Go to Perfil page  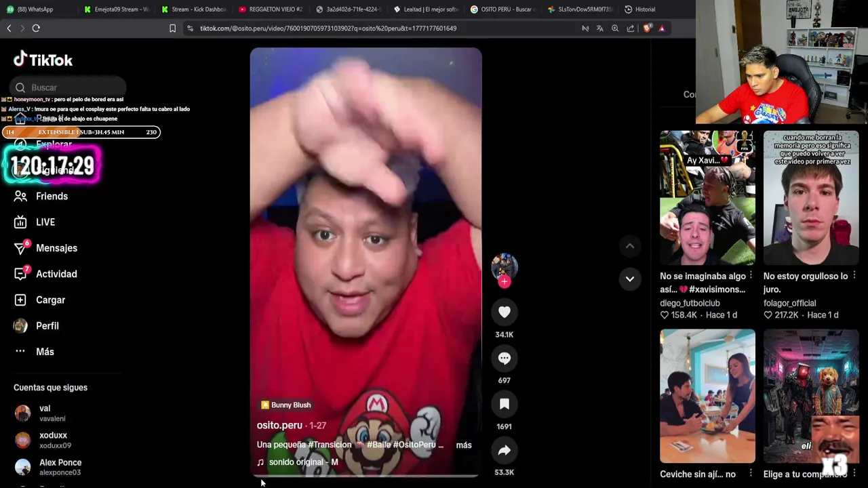(x=47, y=325)
